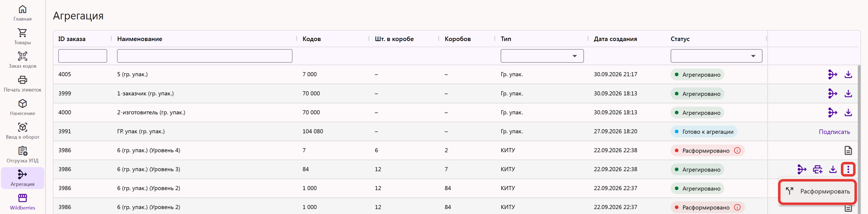Screen dimensions: 868x214
Task: Click the print icon for Уровень 3 row
Action: coord(817,169)
